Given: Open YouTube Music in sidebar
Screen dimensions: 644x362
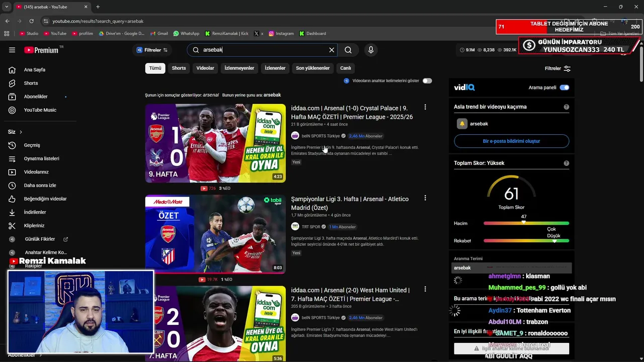Looking at the screenshot, I should pyautogui.click(x=40, y=110).
